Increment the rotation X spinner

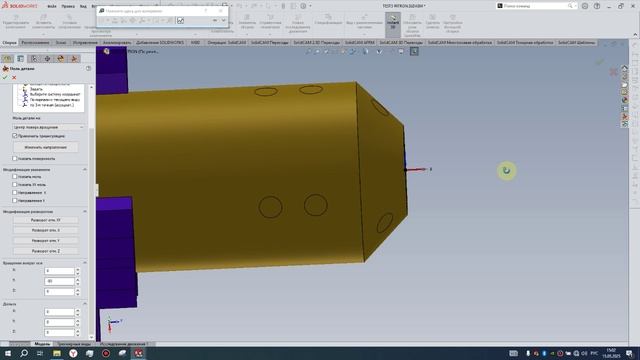tap(78, 269)
